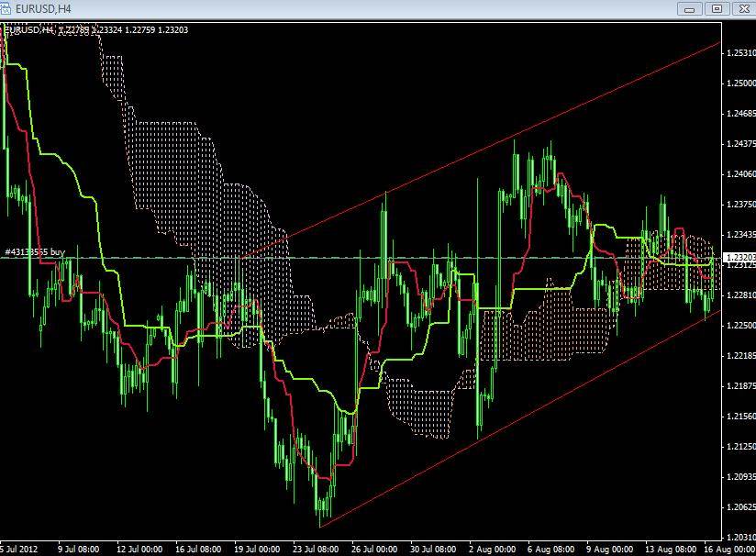Click the 1.20625 price axis label
The height and width of the screenshot is (556, 756).
coord(741,506)
